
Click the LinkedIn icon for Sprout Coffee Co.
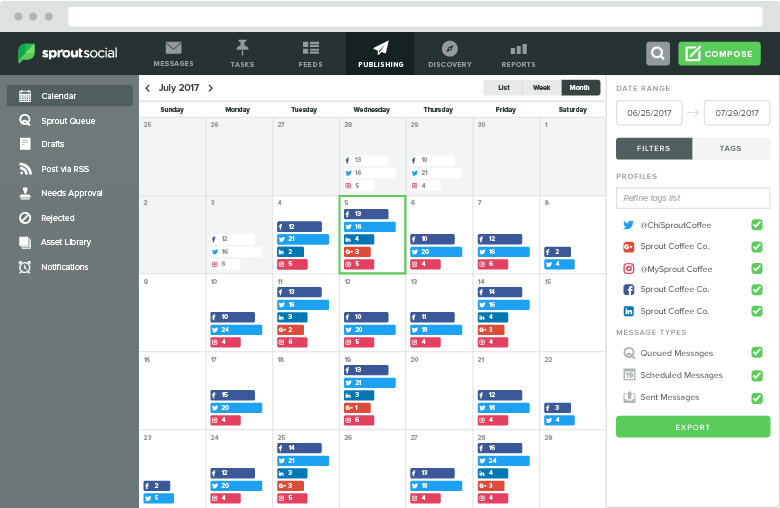629,311
